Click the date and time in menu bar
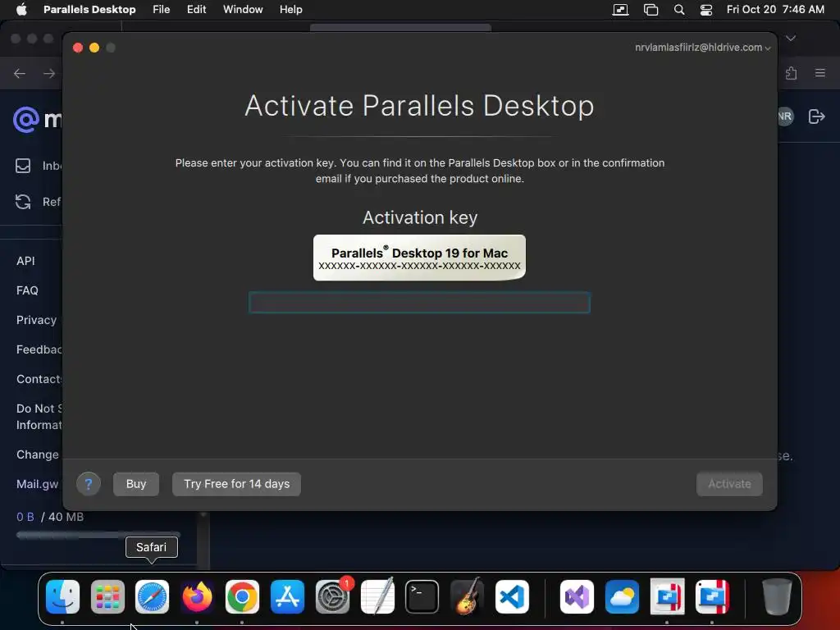The height and width of the screenshot is (630, 840). (775, 9)
